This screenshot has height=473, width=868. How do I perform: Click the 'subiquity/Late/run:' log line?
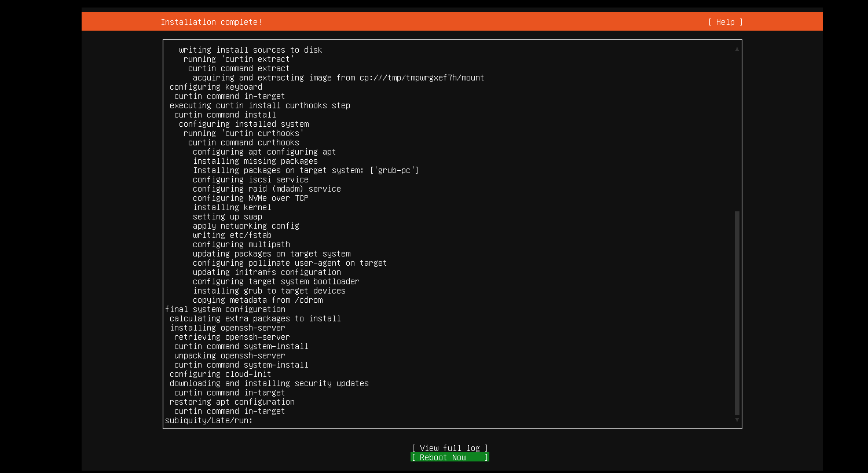(209, 420)
